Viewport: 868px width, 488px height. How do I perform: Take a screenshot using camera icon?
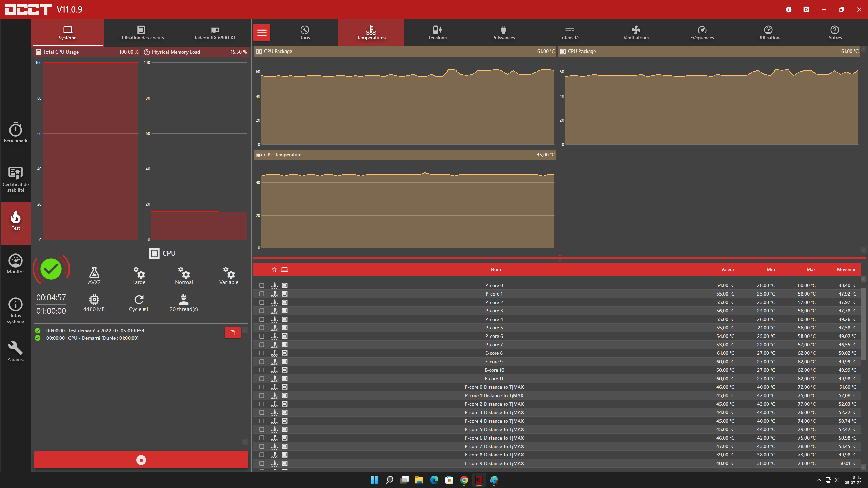[x=806, y=9]
